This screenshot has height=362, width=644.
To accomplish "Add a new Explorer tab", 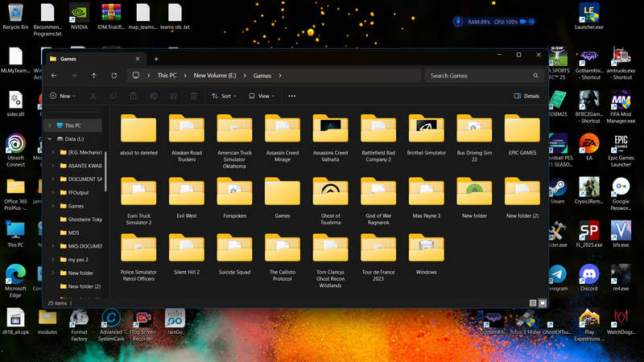I will pyautogui.click(x=156, y=59).
